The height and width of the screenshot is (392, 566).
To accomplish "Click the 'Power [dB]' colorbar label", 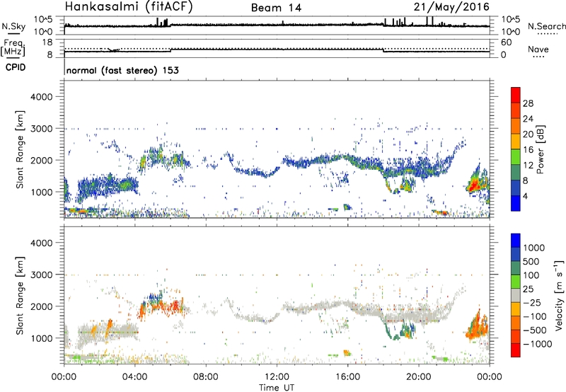I will (540, 149).
